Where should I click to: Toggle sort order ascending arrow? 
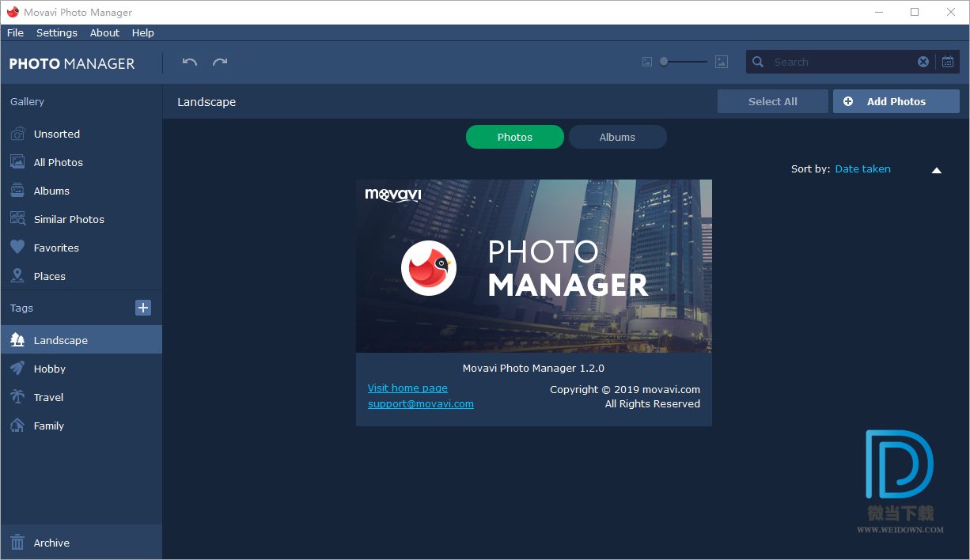tap(937, 170)
